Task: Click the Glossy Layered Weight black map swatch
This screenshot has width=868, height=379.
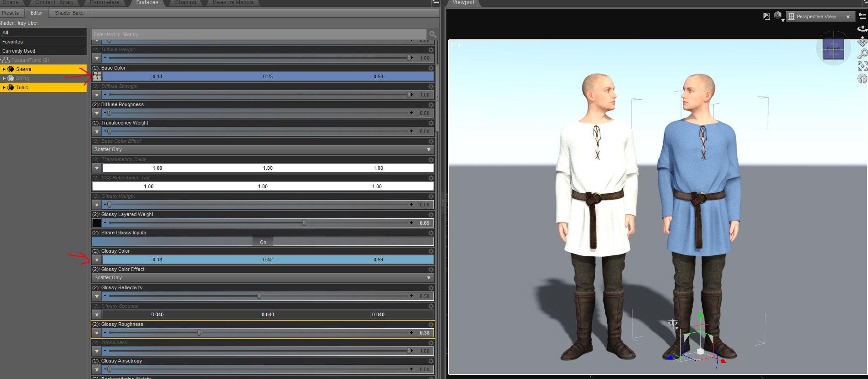Action: click(97, 223)
